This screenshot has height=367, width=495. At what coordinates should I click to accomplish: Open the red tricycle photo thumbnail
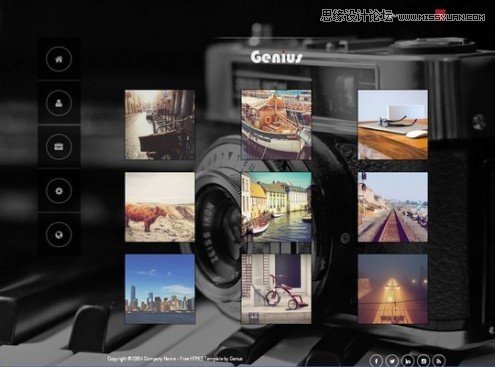pos(276,289)
